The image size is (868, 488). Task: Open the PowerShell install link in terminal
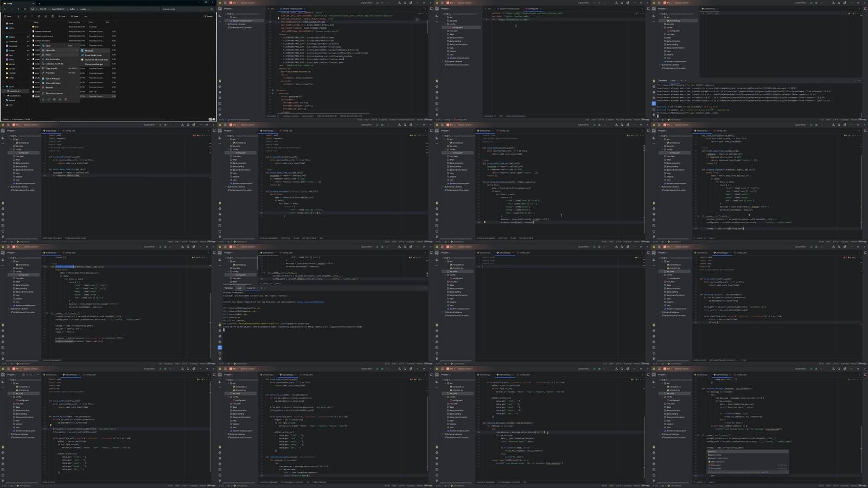click(x=310, y=302)
